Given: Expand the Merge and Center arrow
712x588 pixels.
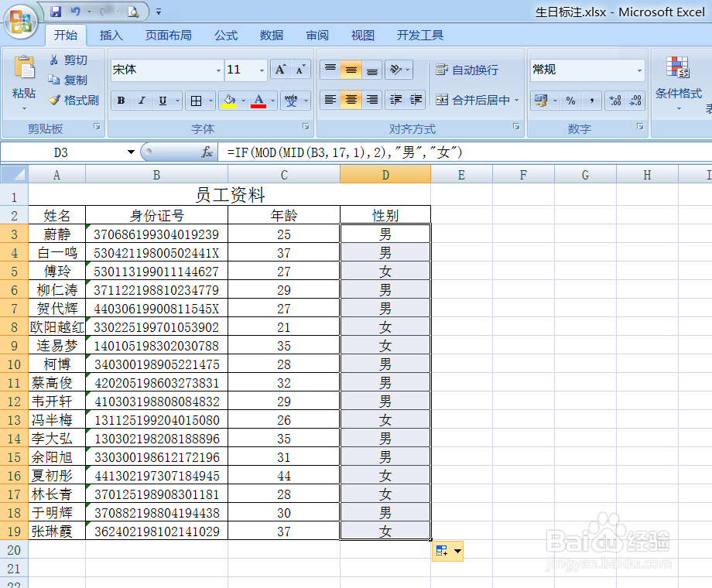Looking at the screenshot, I should coord(517,101).
